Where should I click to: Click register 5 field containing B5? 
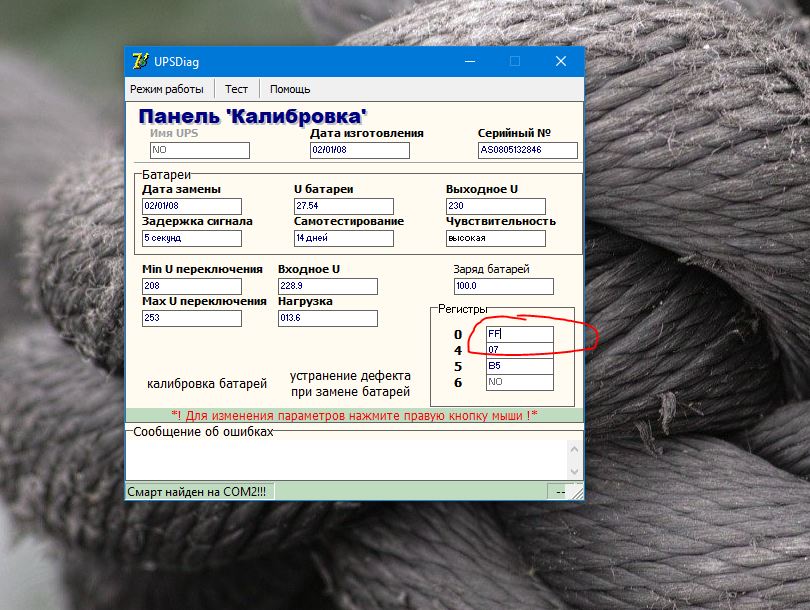pos(520,366)
